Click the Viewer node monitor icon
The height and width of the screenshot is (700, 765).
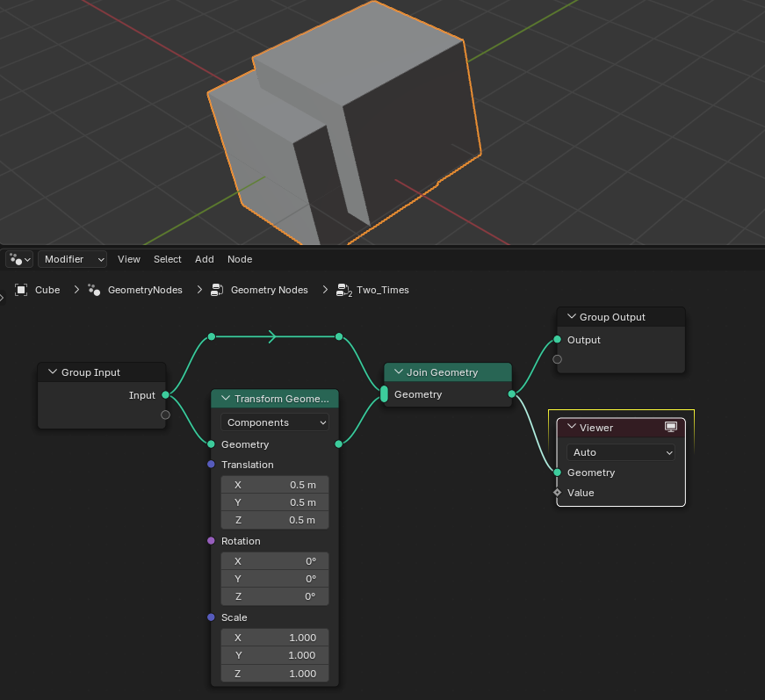click(x=671, y=428)
